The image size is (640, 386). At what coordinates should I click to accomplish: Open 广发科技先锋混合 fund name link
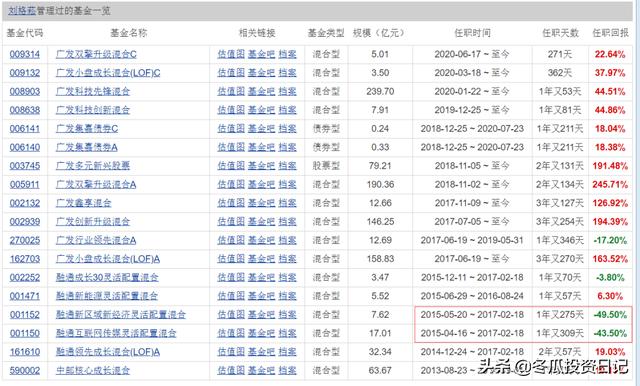click(x=93, y=91)
